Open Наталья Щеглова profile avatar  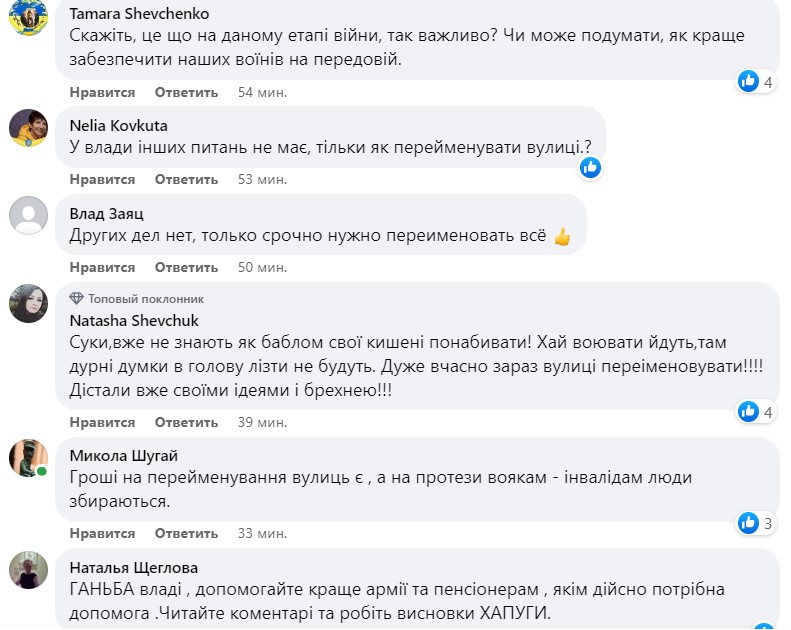click(28, 570)
